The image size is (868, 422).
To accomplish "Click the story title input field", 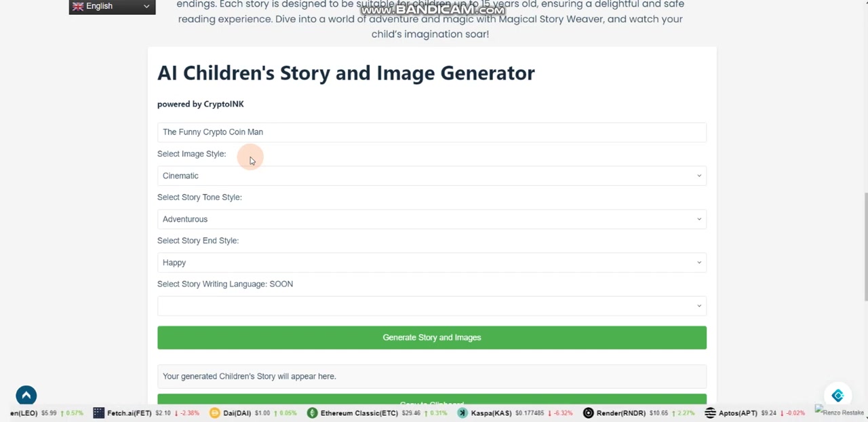I will [431, 132].
